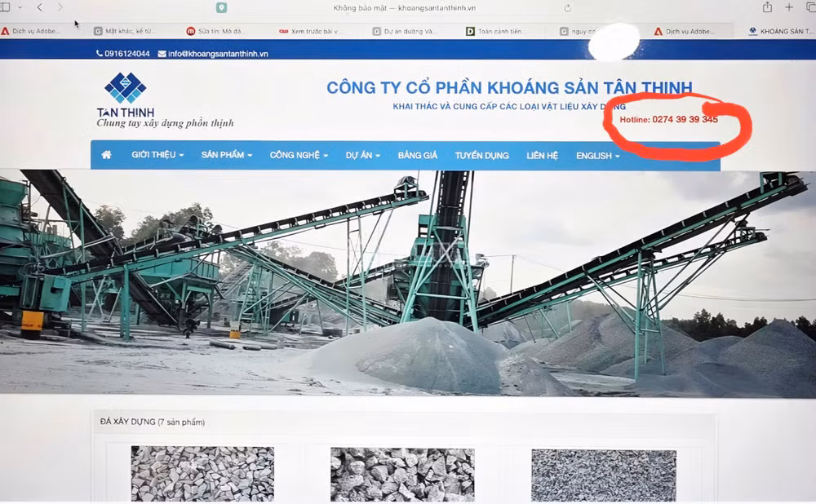Open sidebar options chevron next to sidebar icon
816x504 pixels.
pos(20,7)
